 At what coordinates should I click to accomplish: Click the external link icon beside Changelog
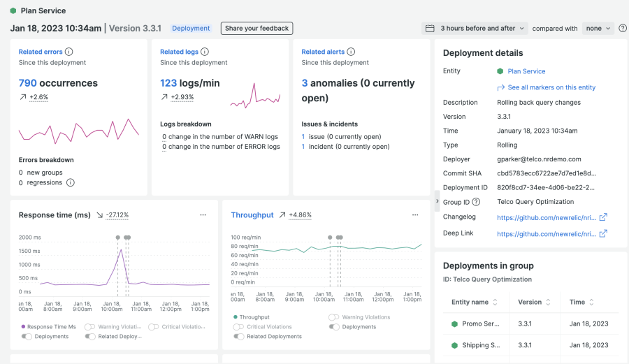pos(603,217)
